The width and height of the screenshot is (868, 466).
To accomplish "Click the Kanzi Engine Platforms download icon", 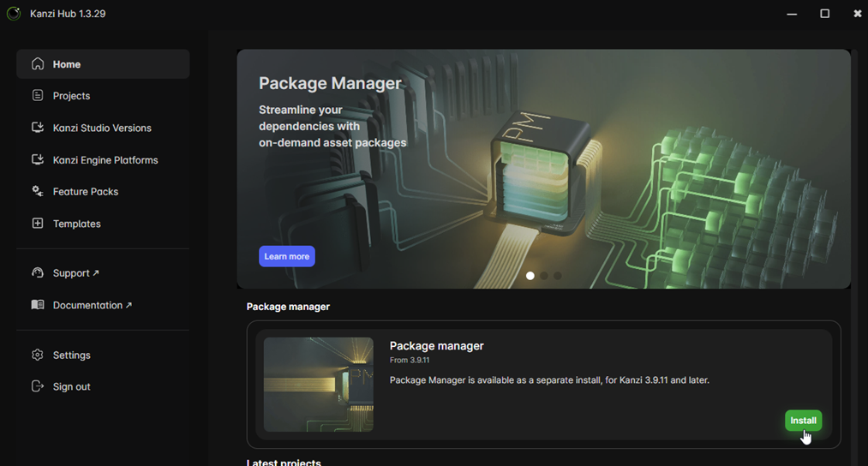I will point(38,159).
